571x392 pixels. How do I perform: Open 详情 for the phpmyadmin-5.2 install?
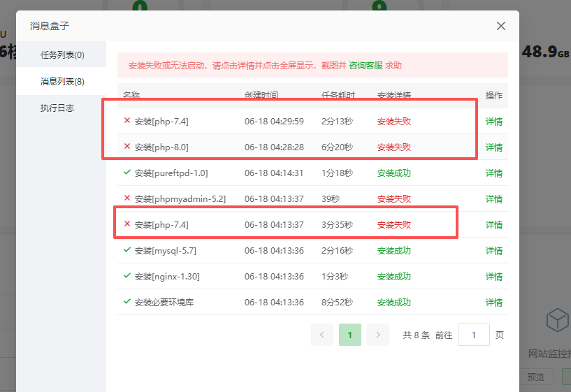point(494,199)
